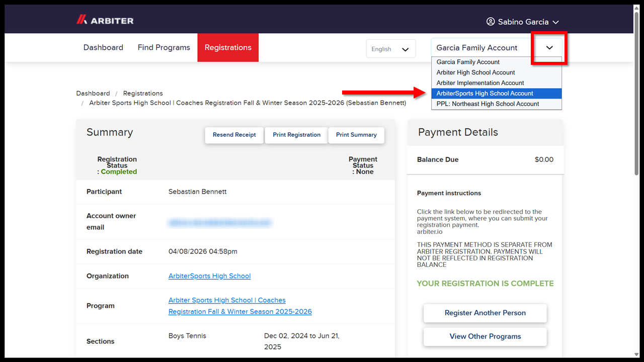Open the Find Programs tab
Image resolution: width=644 pixels, height=362 pixels.
[x=164, y=47]
